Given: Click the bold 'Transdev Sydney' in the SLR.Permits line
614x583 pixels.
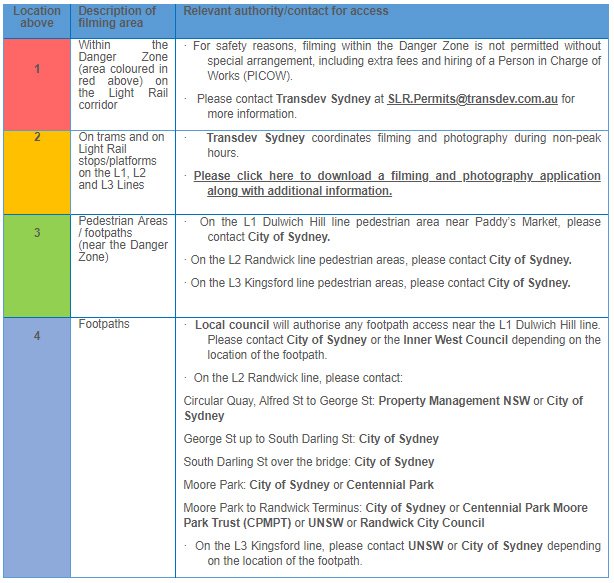Looking at the screenshot, I should tap(323, 99).
